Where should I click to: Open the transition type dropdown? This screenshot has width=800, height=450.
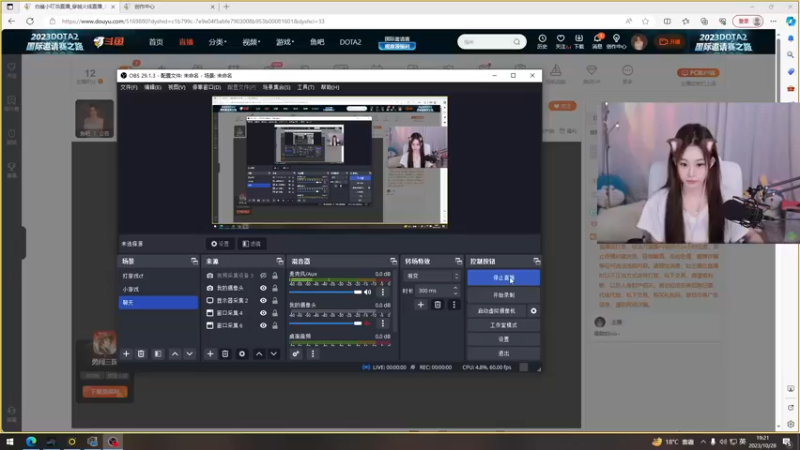pos(432,276)
